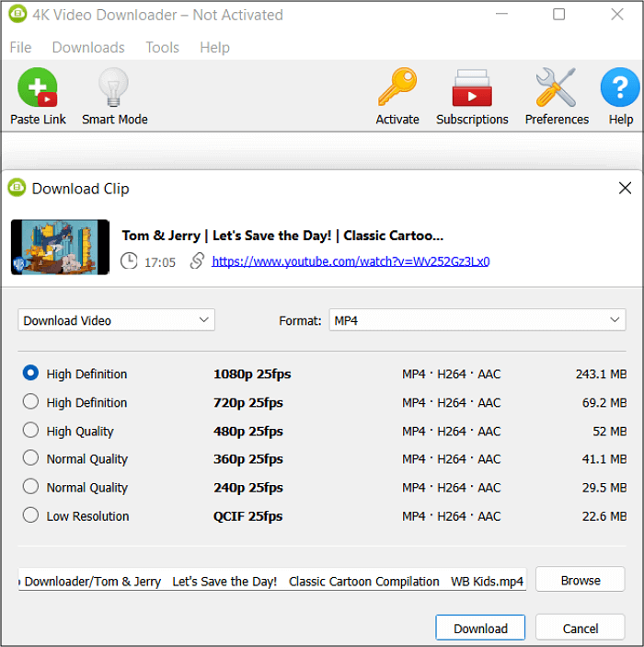This screenshot has height=647, width=644.
Task: Open the File menu
Action: pyautogui.click(x=20, y=48)
